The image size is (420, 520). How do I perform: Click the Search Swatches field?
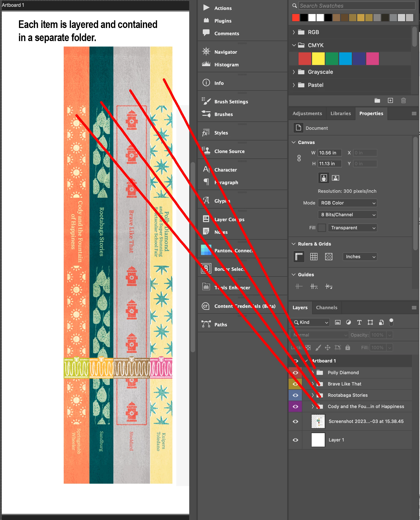(357, 6)
